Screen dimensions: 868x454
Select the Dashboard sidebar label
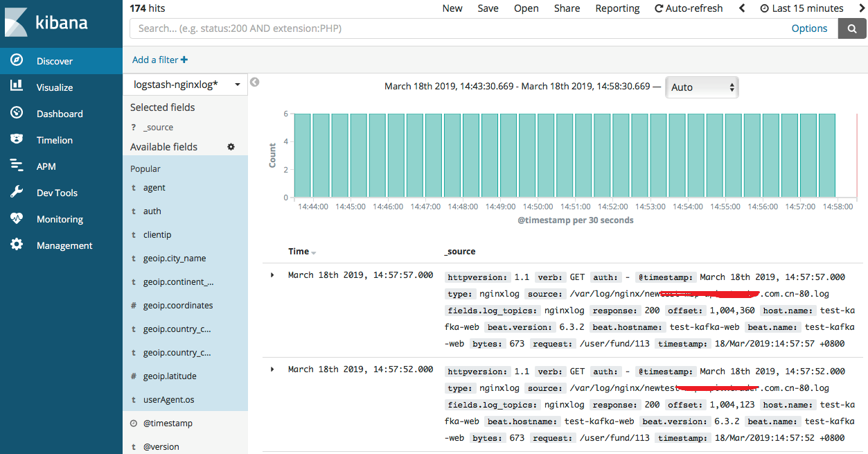(60, 114)
